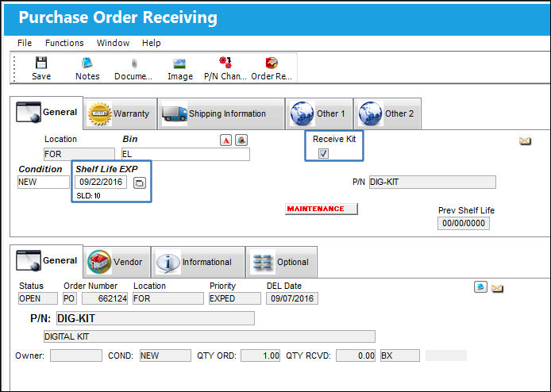Open the Help menu
The height and width of the screenshot is (392, 551).
click(x=152, y=43)
